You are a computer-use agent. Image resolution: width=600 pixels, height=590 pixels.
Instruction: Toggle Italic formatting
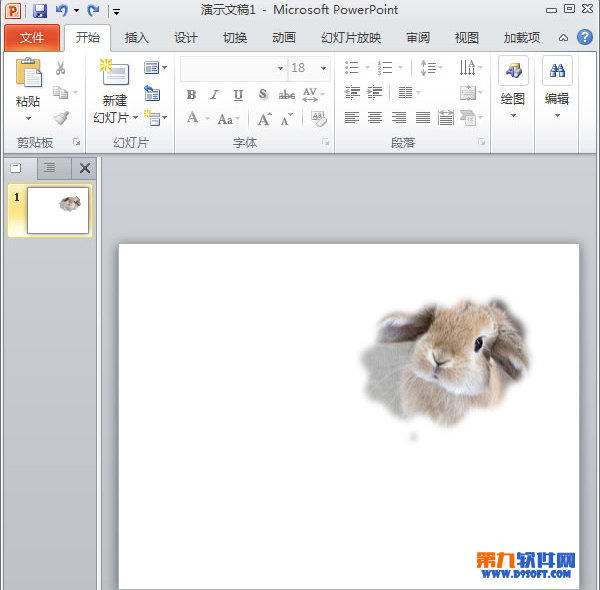(215, 95)
